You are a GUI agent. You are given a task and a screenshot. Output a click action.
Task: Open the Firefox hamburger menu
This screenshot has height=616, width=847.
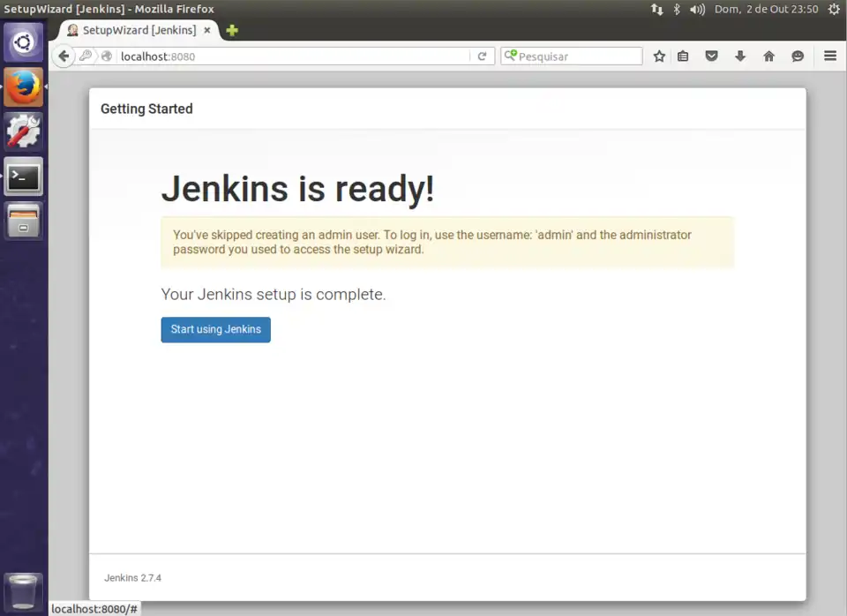click(x=830, y=56)
